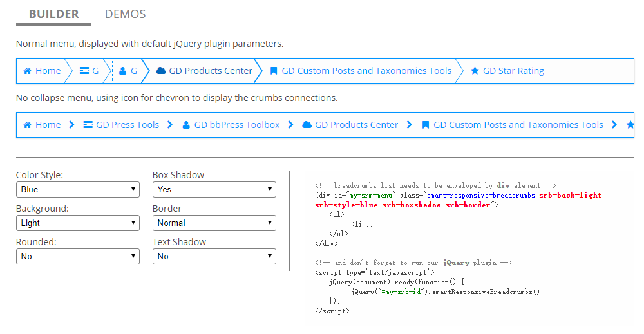Open the Home link in the second breadcrumb

point(48,125)
